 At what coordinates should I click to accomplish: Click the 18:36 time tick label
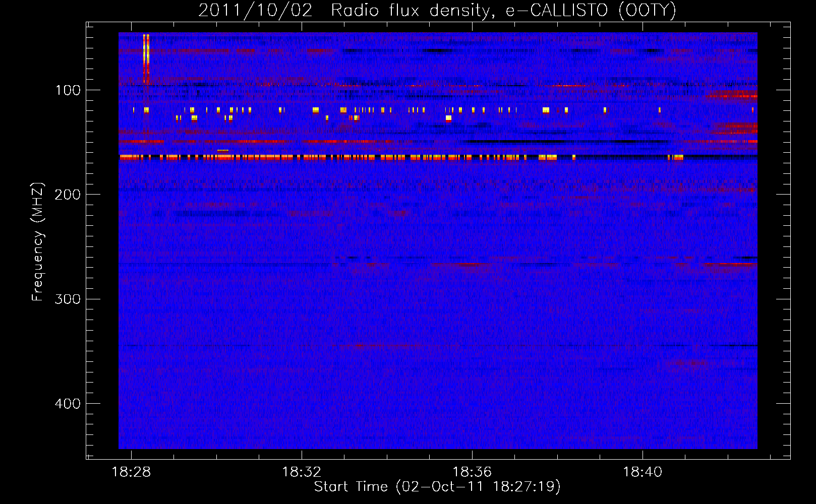pos(472,472)
